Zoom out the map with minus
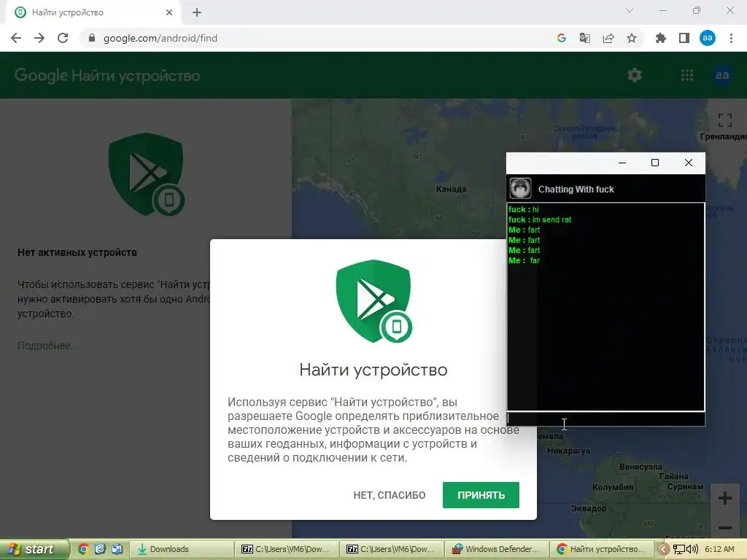 [725, 527]
